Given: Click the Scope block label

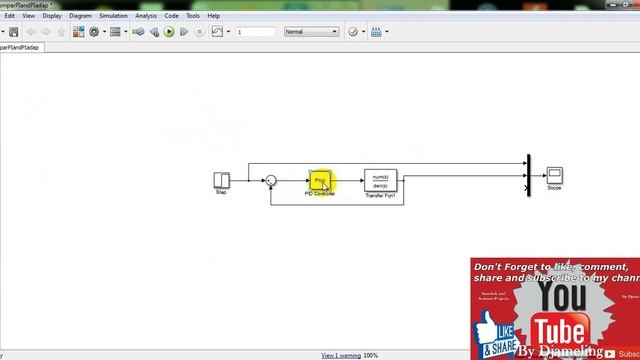Looking at the screenshot, I should click(554, 188).
